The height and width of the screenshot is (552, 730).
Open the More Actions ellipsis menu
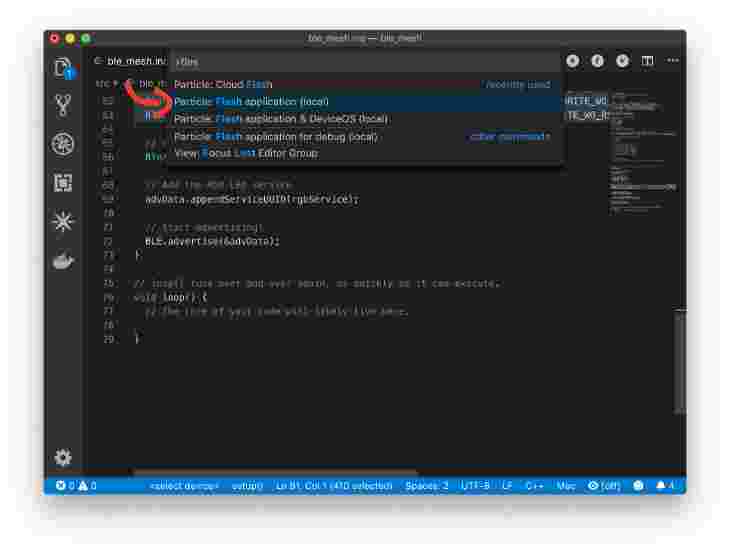(x=673, y=61)
